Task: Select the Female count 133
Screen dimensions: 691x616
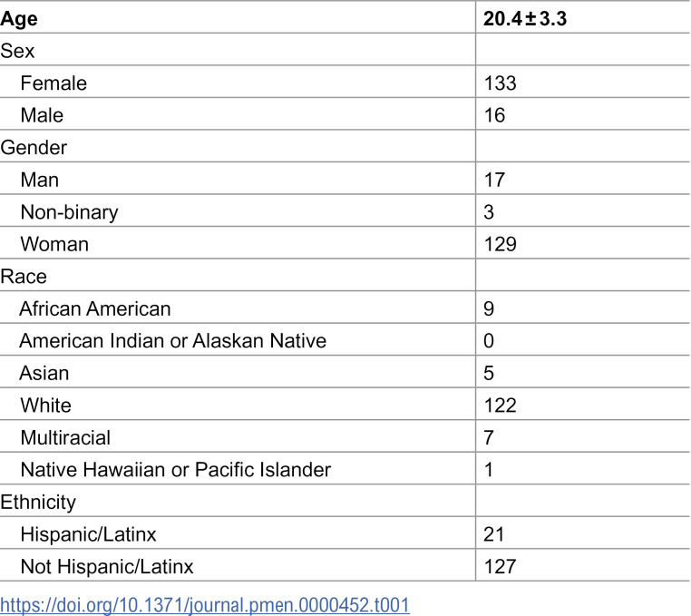Action: click(x=500, y=83)
